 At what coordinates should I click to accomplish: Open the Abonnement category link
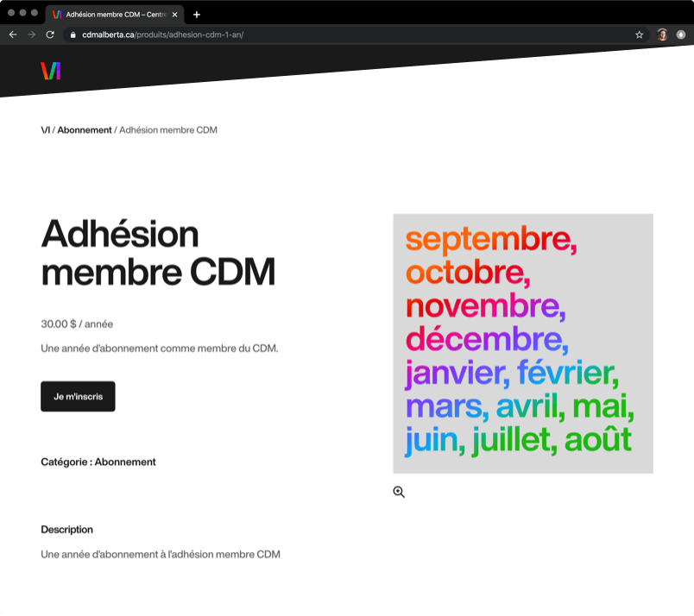click(x=125, y=462)
